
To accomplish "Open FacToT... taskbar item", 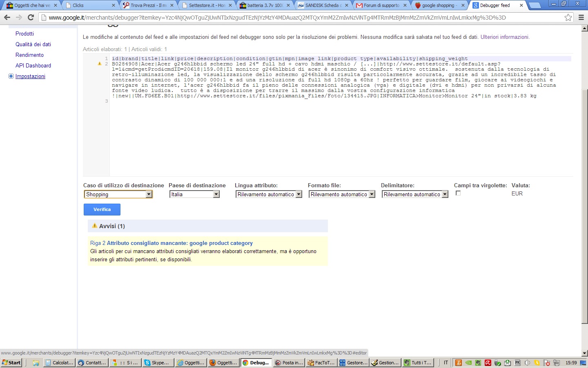I will 321,363.
